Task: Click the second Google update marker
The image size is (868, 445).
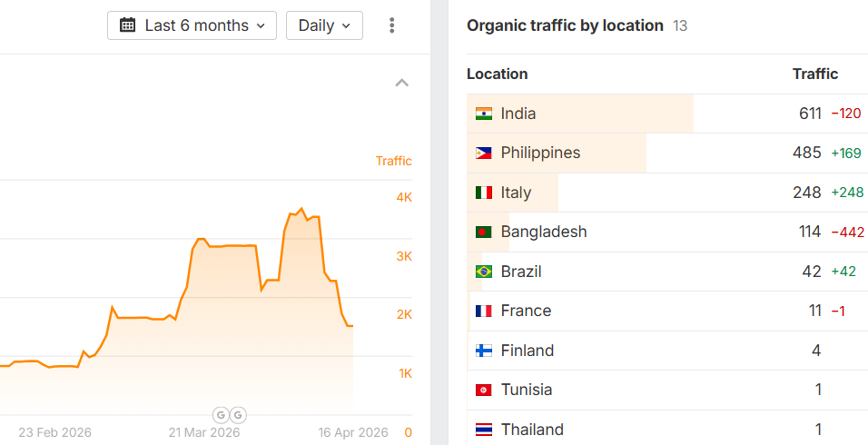Action: coord(238,415)
